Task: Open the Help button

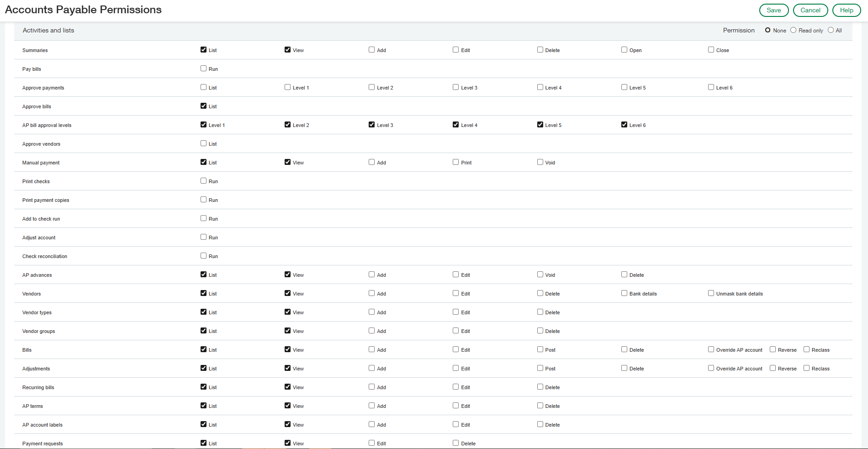Action: tap(846, 10)
